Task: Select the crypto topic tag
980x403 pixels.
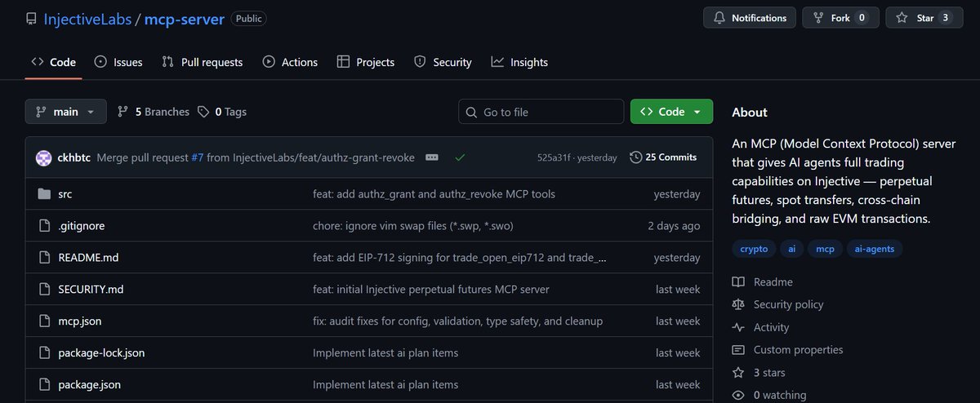Action: click(754, 249)
